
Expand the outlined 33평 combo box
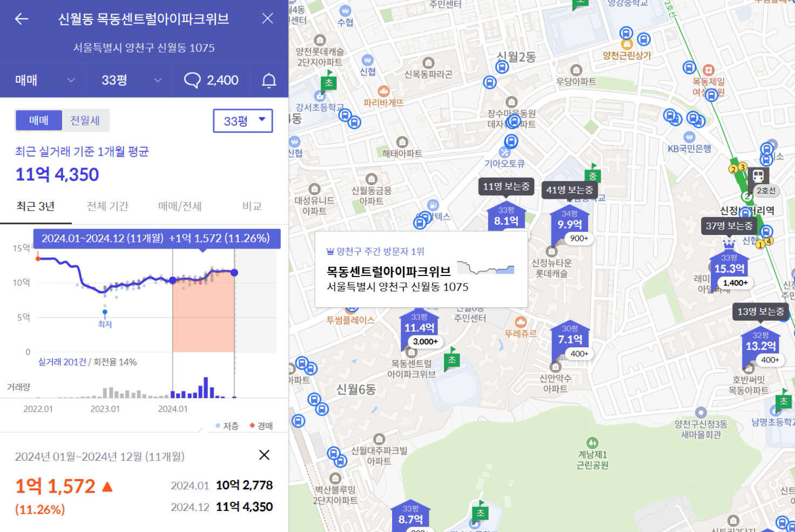pyautogui.click(x=243, y=121)
